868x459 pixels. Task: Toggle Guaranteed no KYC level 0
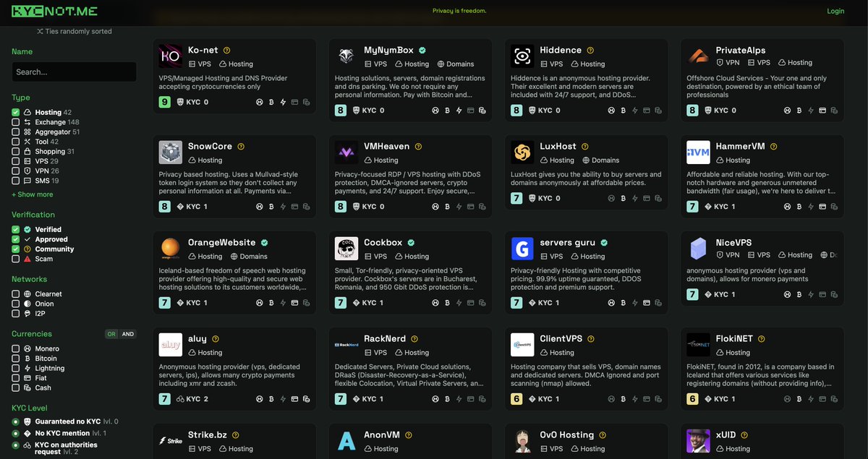point(15,421)
